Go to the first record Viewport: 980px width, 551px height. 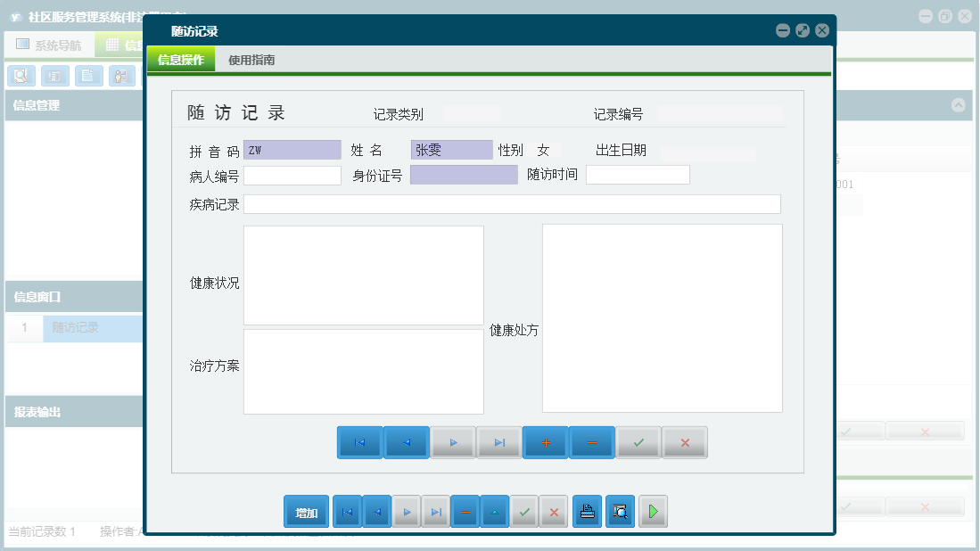tap(359, 441)
